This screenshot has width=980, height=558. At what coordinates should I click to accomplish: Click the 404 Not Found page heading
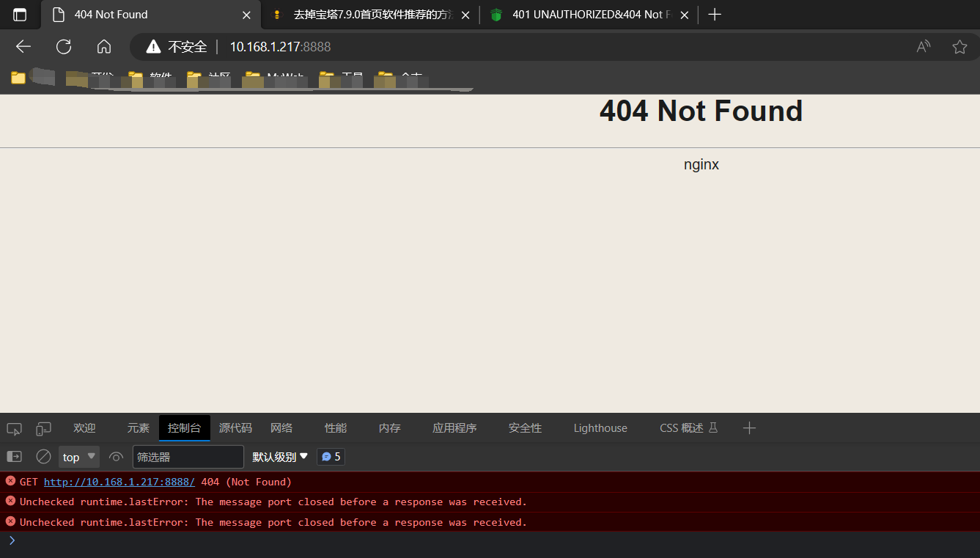coord(701,111)
